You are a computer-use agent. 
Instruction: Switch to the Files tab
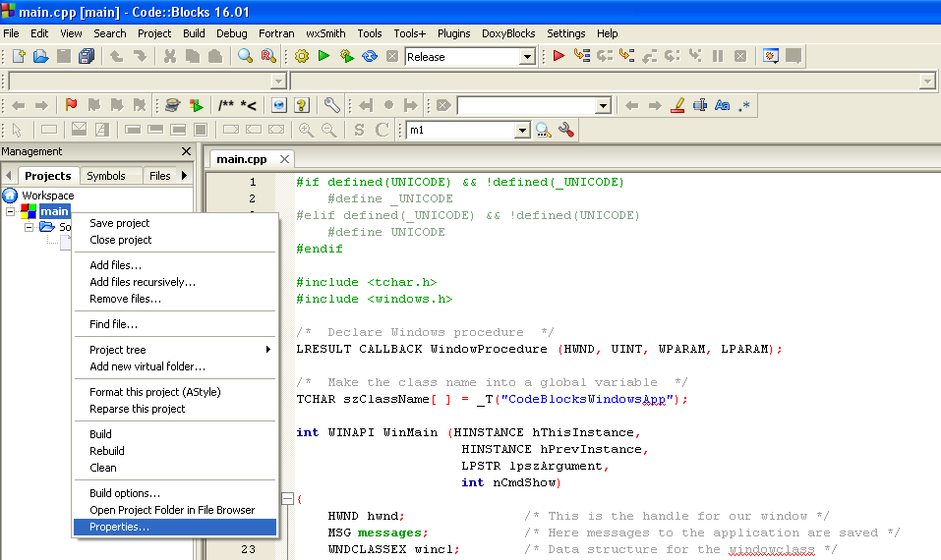click(x=159, y=176)
